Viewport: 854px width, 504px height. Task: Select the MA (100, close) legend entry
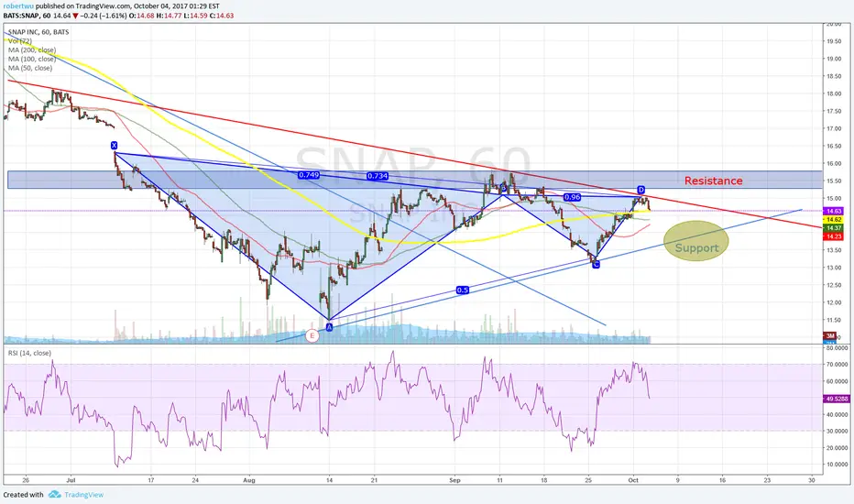31,59
